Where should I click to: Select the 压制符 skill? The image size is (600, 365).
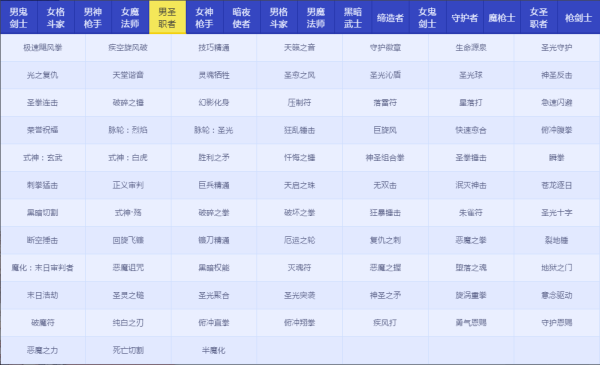(300, 103)
